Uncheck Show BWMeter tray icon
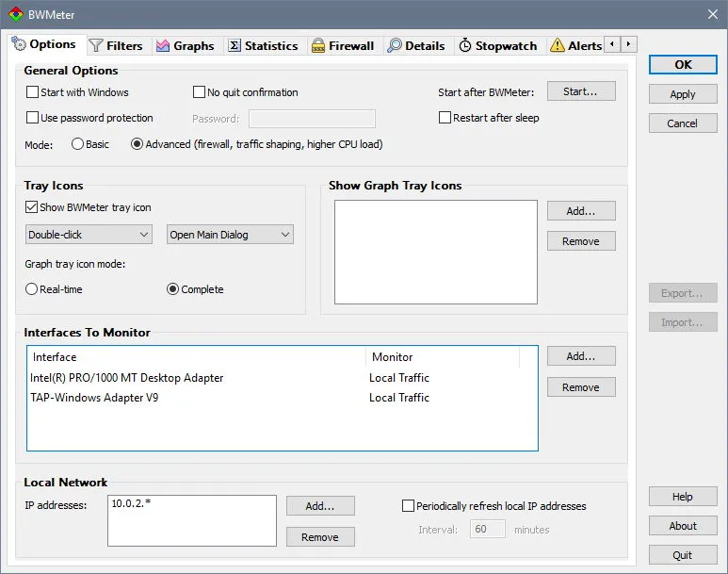 point(32,206)
